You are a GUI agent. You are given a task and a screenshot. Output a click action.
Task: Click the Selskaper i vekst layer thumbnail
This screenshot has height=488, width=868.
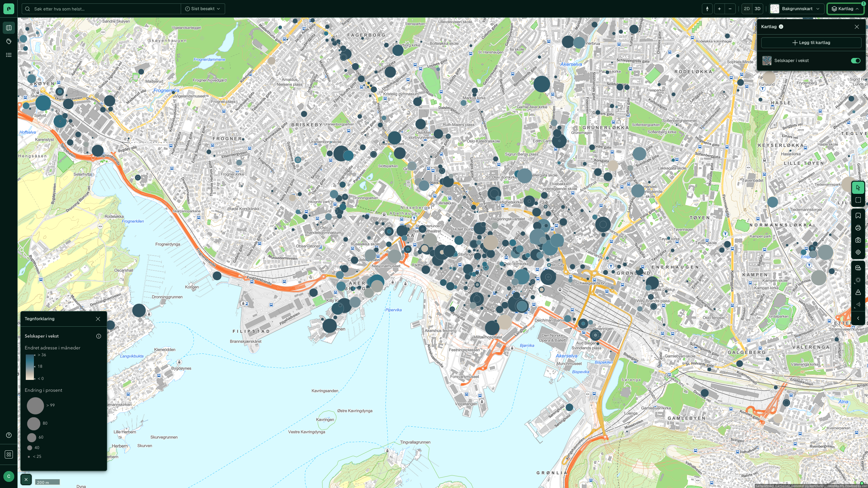(767, 61)
